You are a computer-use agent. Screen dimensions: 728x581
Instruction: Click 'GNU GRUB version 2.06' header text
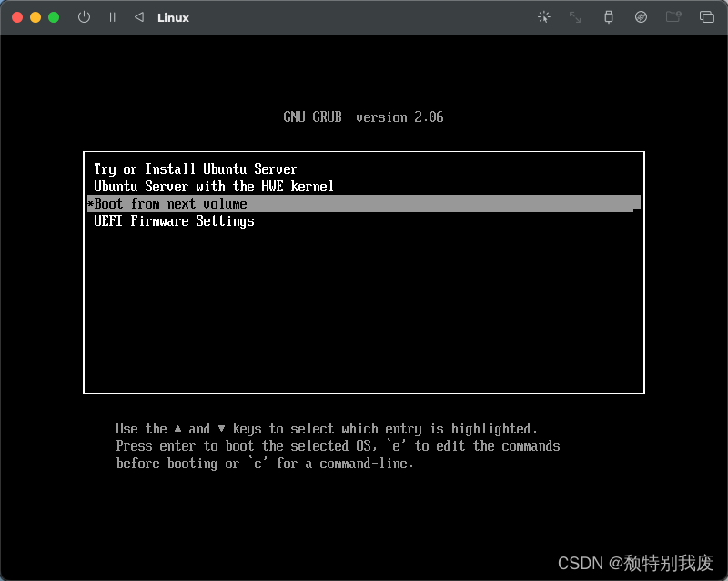[x=363, y=117]
